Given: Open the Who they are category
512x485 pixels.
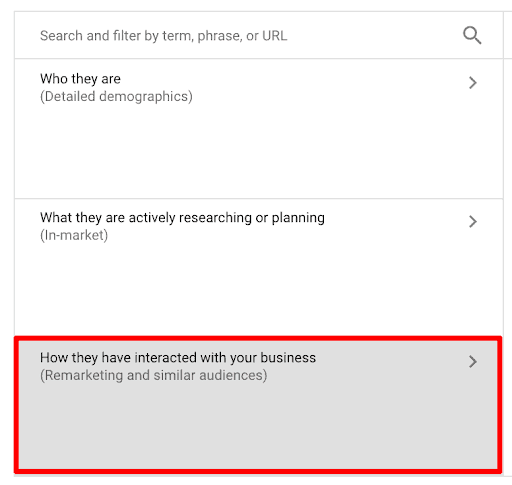Looking at the screenshot, I should (x=259, y=129).
